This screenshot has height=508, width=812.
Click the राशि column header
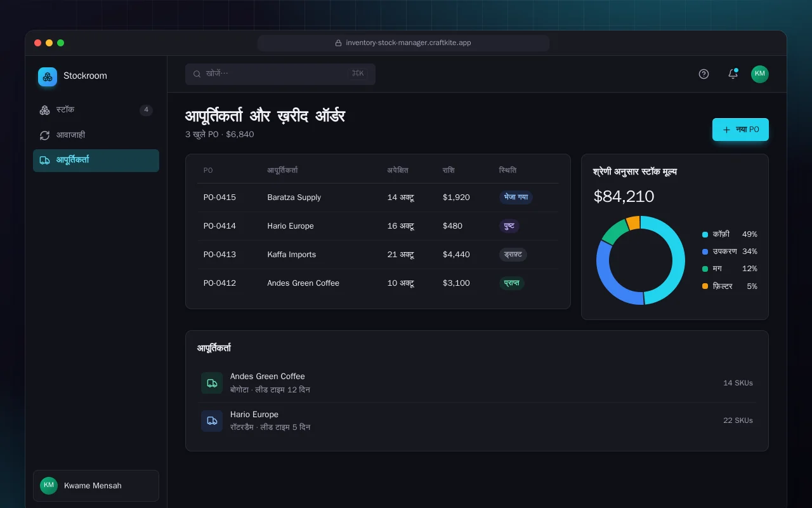(449, 170)
